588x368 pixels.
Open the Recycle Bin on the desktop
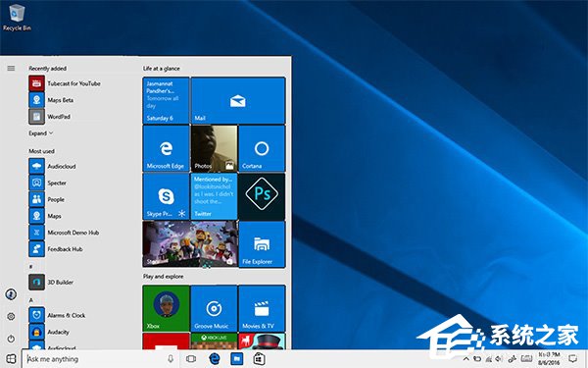[x=17, y=18]
